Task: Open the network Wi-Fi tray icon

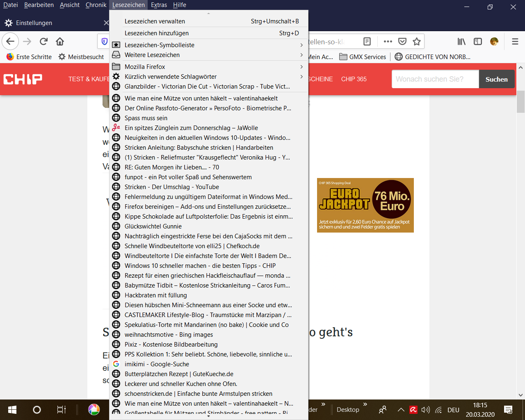Action: click(438, 410)
